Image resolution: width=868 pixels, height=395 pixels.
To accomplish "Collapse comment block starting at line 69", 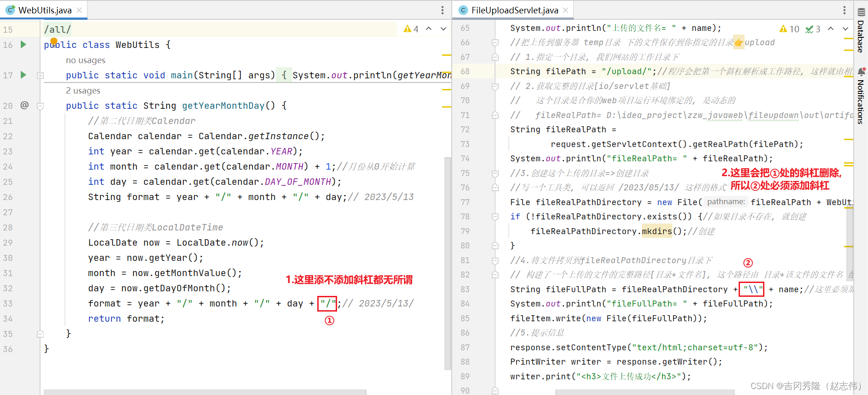I will tap(495, 86).
